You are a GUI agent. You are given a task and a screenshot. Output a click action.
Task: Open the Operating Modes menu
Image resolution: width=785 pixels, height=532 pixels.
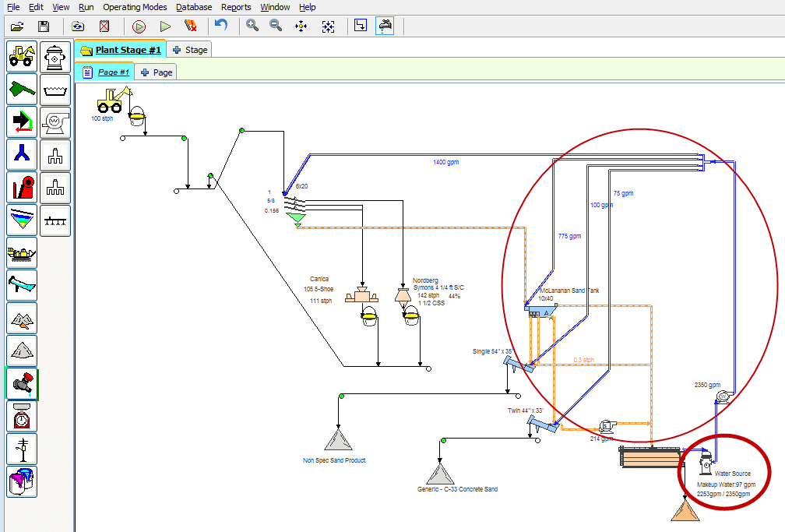(x=135, y=7)
